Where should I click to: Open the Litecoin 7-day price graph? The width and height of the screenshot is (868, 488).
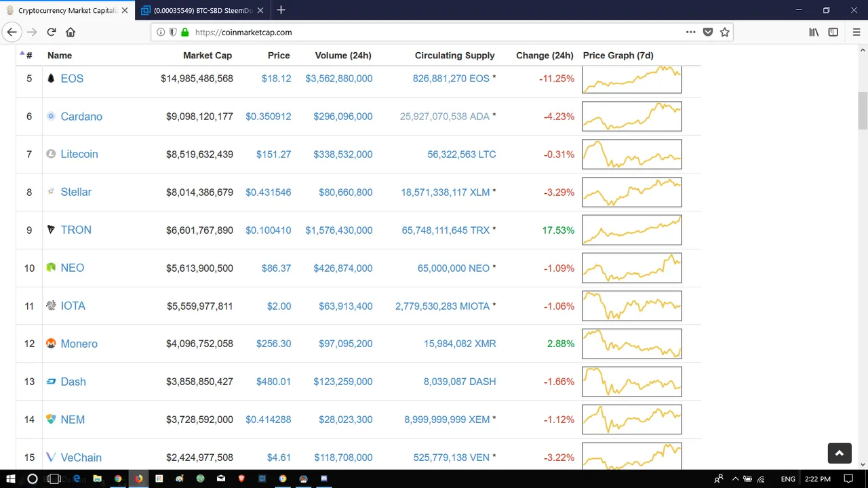point(632,154)
